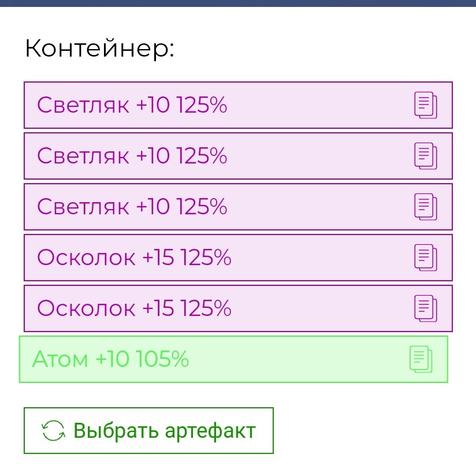This screenshot has height=469, width=476.
Task: Tap copy icon in the third Светляк row
Action: [426, 207]
